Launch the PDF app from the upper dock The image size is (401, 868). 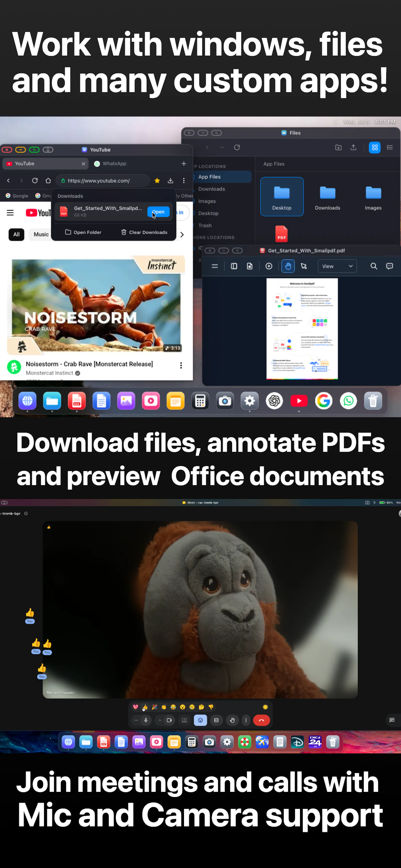click(x=77, y=401)
